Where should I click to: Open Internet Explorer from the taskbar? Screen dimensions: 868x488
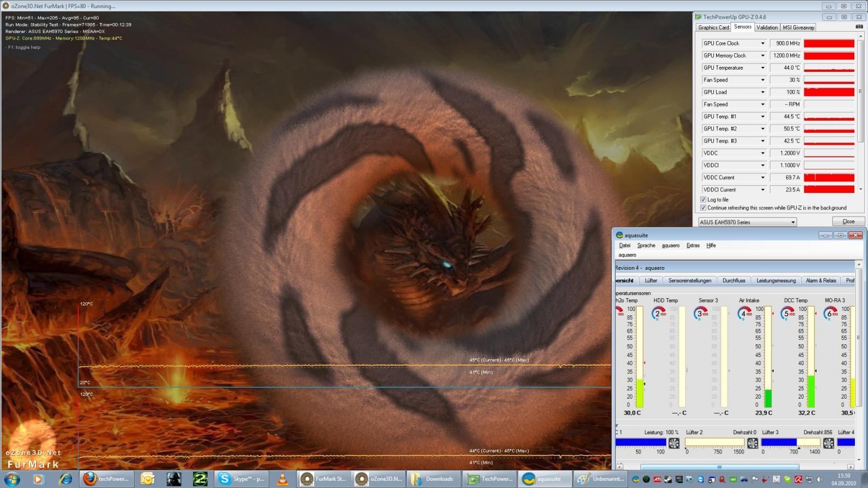(66, 479)
